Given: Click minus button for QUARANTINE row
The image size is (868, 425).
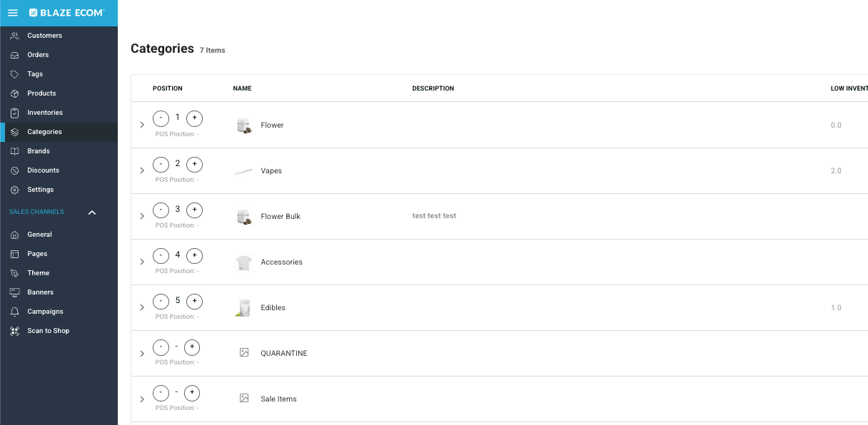Looking at the screenshot, I should pyautogui.click(x=161, y=347).
